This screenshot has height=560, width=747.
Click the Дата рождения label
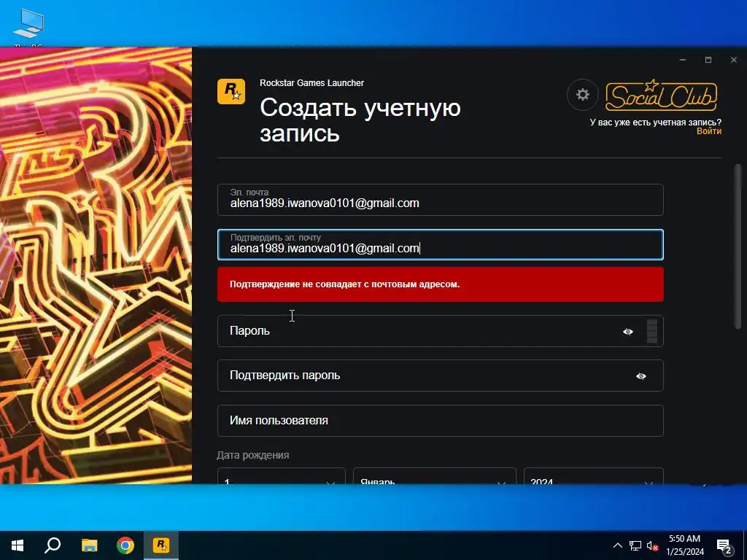[x=253, y=455]
